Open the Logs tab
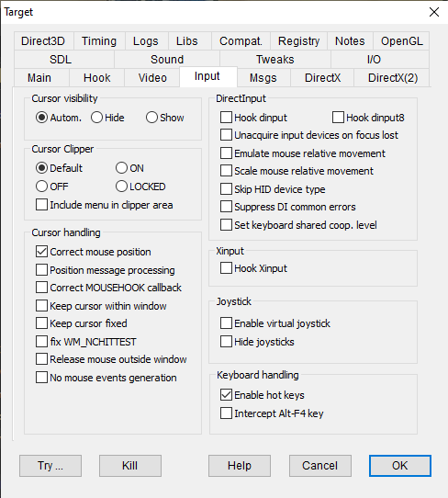The width and height of the screenshot is (448, 498). 146,41
